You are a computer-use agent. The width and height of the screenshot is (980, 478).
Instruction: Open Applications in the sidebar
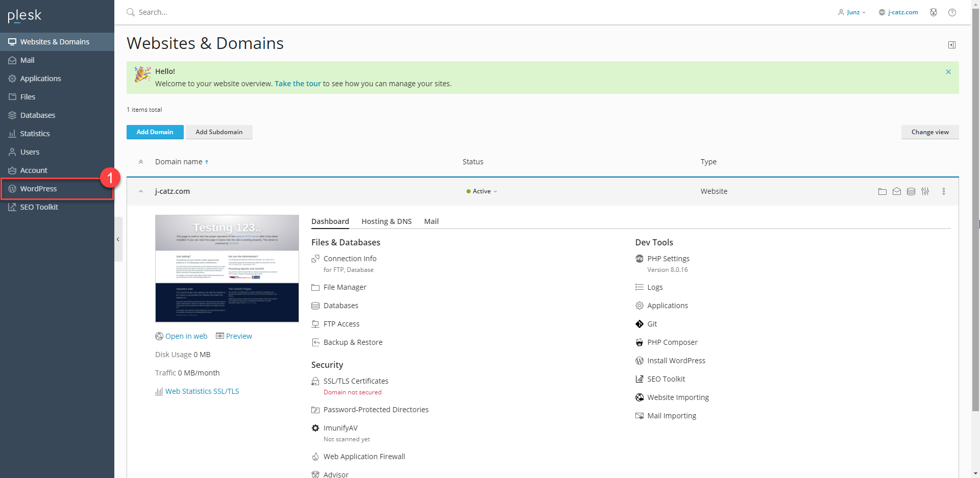pyautogui.click(x=57, y=79)
